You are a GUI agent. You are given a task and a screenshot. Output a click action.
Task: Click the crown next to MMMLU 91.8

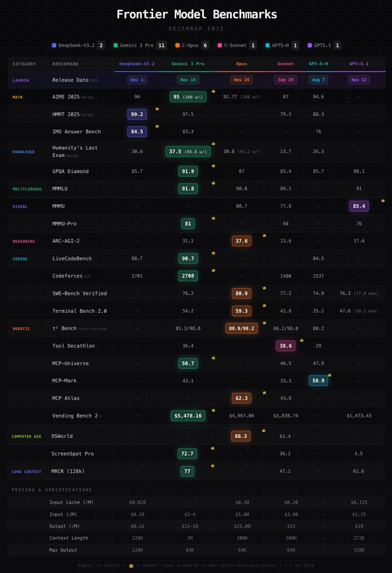pyautogui.click(x=213, y=183)
